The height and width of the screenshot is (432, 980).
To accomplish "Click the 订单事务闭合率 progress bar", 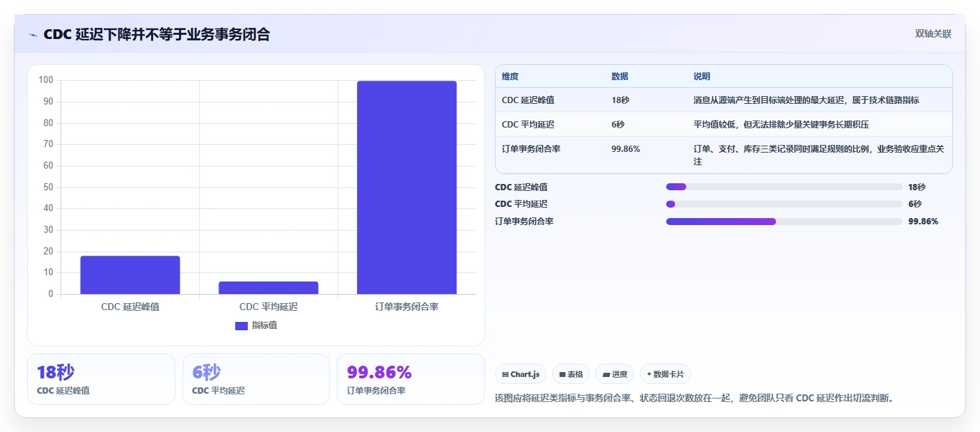I will coord(784,222).
